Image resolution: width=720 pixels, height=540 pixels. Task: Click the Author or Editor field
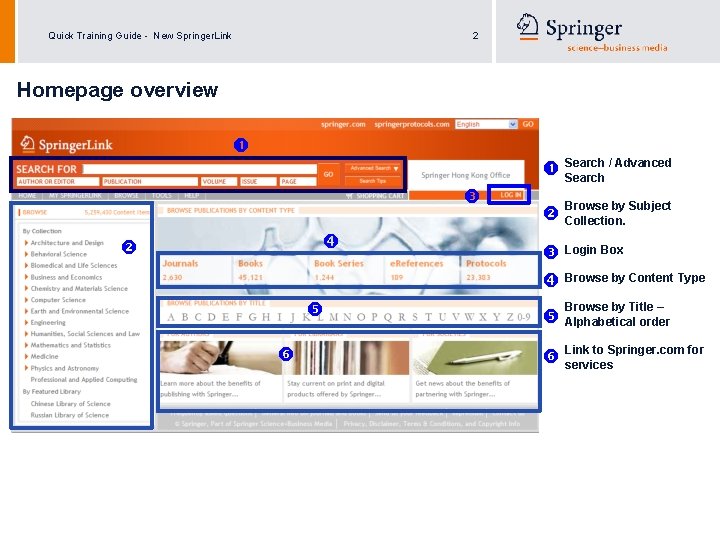57,181
